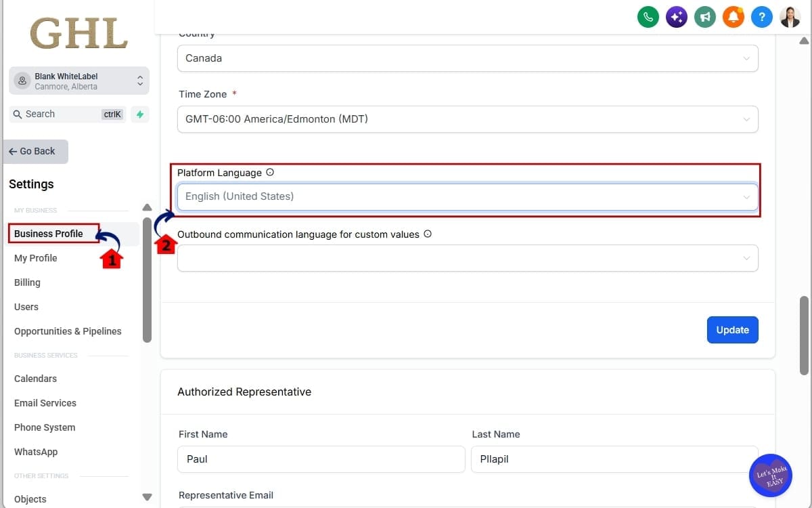Open the Country dropdown showing Canada
Screen dimensions: 812x508
coord(468,58)
